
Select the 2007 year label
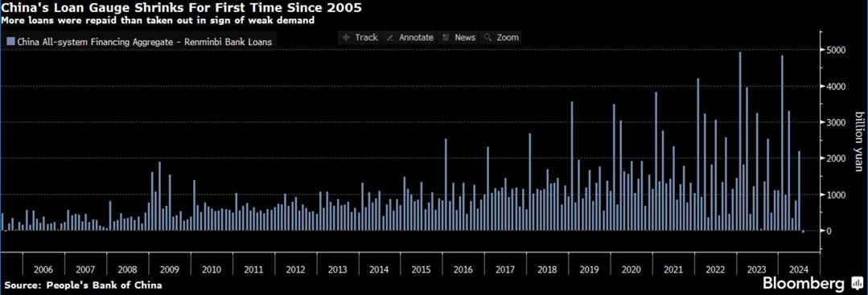click(85, 269)
